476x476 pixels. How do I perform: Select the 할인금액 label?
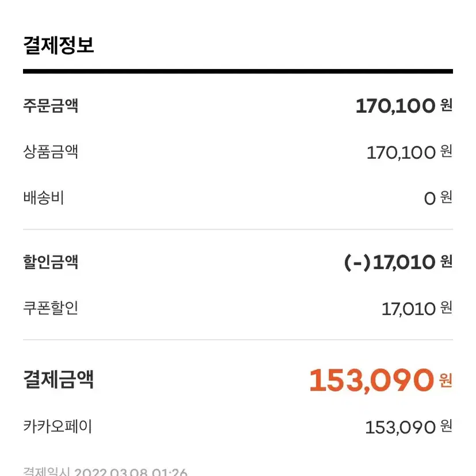point(51,262)
